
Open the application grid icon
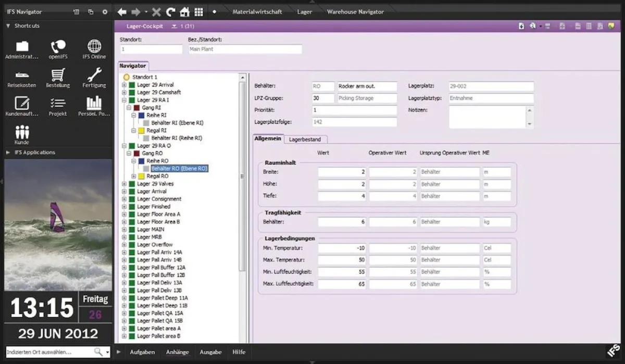pyautogui.click(x=199, y=11)
